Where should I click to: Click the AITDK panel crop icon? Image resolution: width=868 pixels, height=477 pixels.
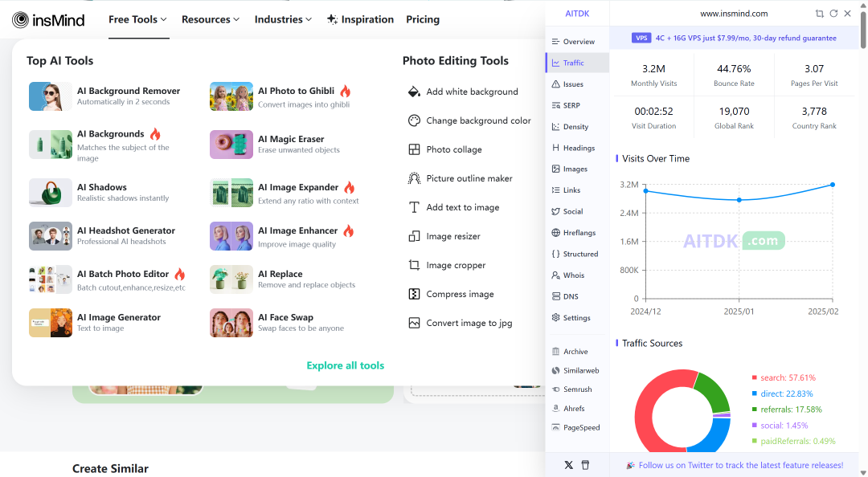tap(819, 14)
